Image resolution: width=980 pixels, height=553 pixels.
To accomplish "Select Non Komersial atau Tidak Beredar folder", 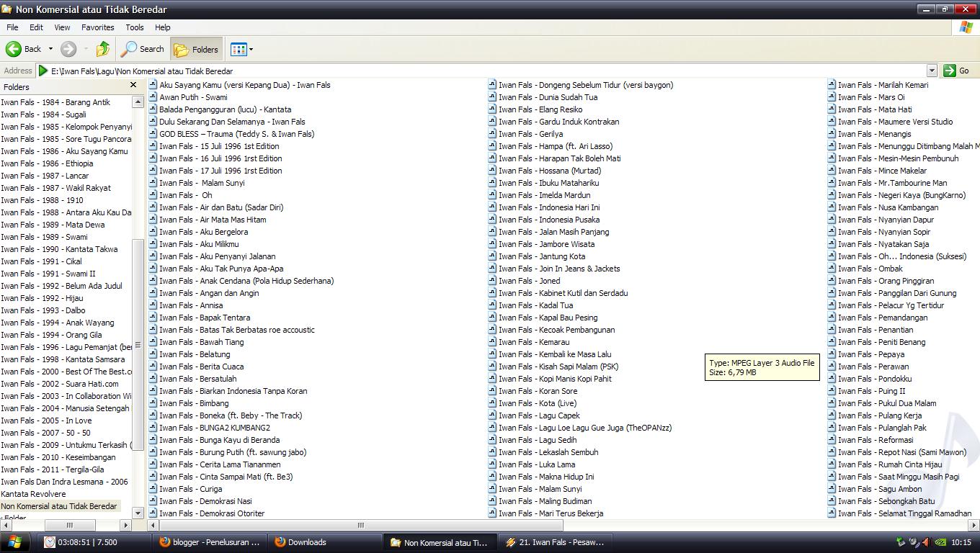I will pos(59,506).
